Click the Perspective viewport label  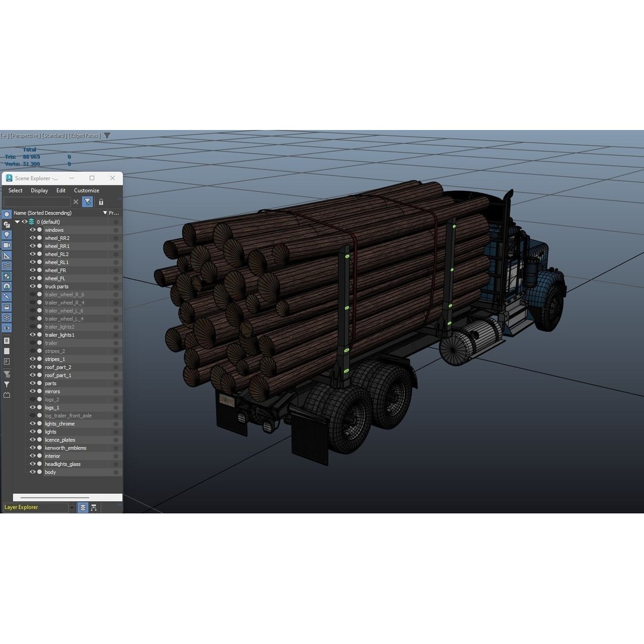coord(24,135)
